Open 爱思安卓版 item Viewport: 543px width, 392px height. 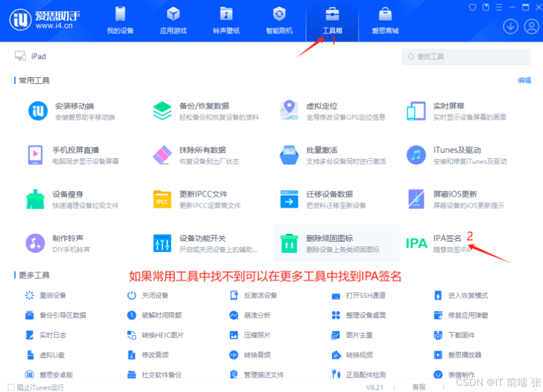pos(49,375)
